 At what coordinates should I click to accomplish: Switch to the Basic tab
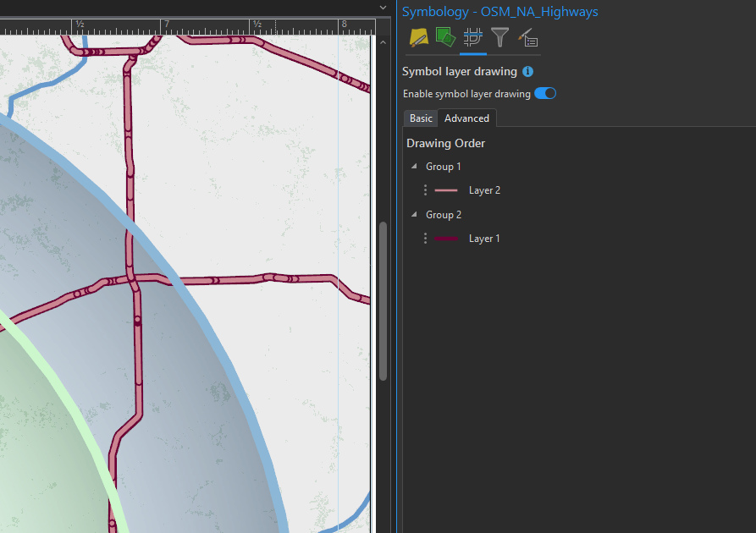coord(421,118)
